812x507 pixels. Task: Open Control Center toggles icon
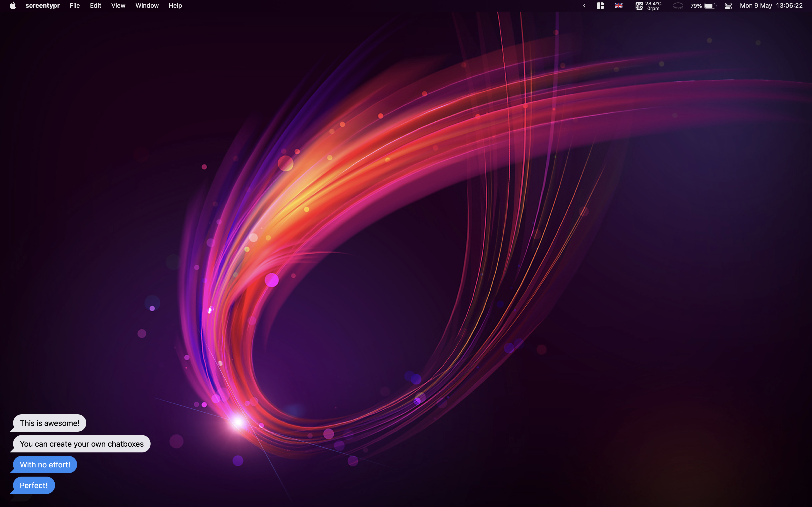click(x=728, y=6)
